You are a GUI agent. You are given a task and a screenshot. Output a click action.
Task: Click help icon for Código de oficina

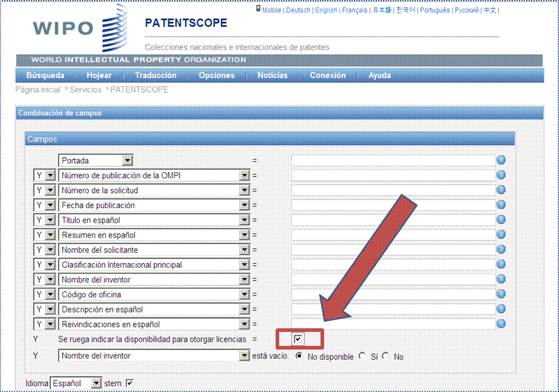click(501, 294)
